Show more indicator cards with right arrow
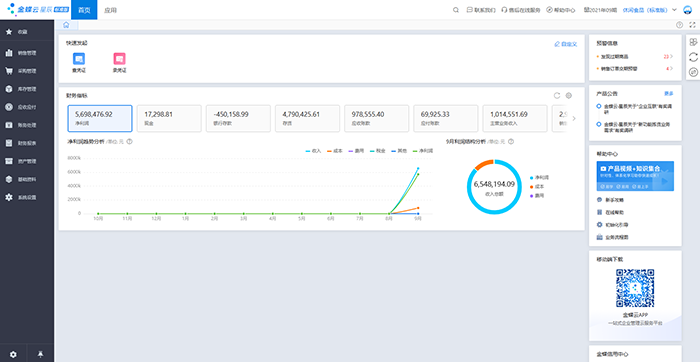Screen dimensions: 700x362 tap(574, 119)
